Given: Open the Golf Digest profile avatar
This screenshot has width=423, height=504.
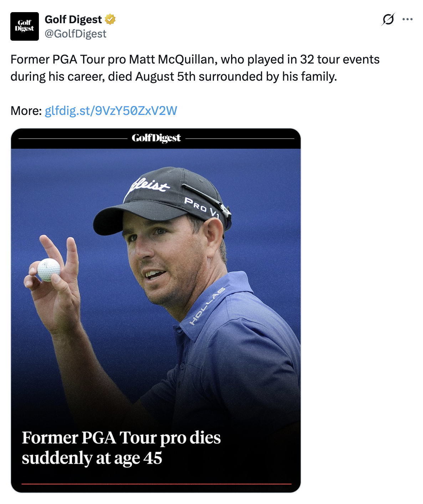Looking at the screenshot, I should tap(25, 26).
